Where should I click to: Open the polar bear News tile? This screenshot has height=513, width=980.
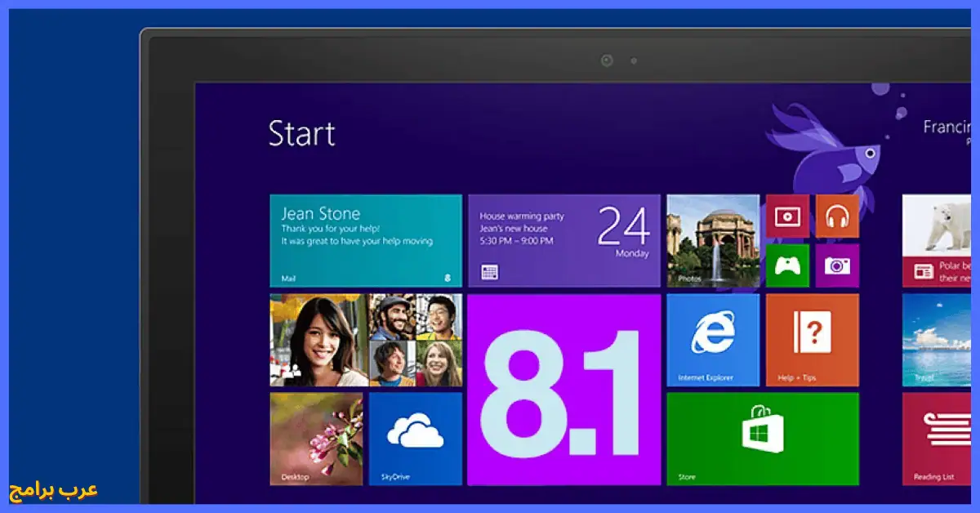point(937,241)
